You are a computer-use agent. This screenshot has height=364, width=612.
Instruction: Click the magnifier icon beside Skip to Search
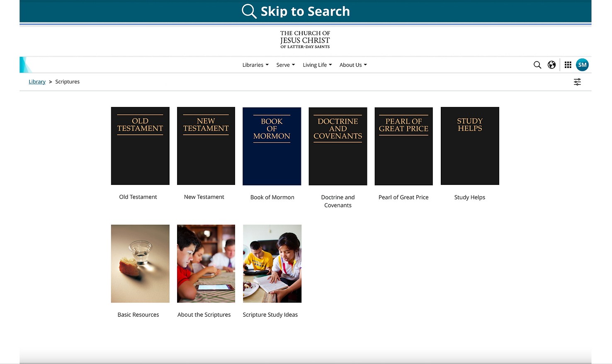[249, 11]
